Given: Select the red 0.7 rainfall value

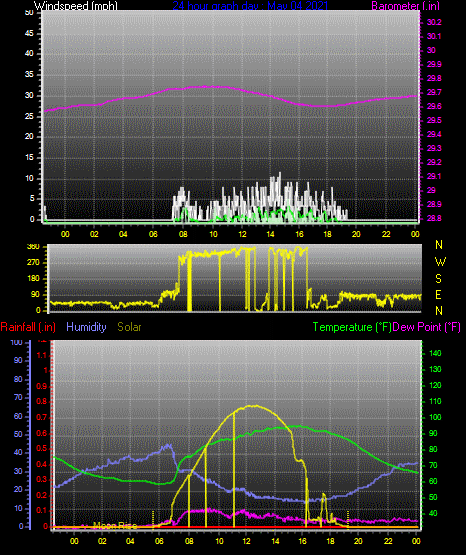Looking at the screenshot, I should pos(42,418).
